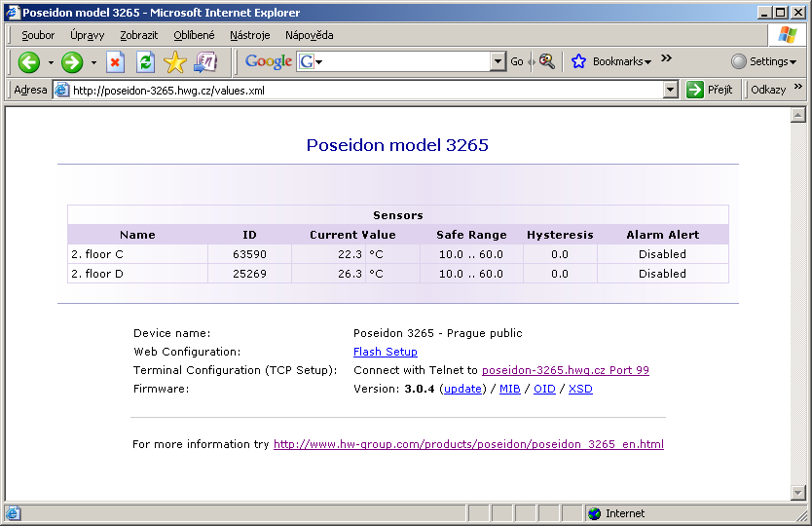Viewport: 812px width, 526px height.
Task: Open the MIB link
Action: [x=509, y=389]
